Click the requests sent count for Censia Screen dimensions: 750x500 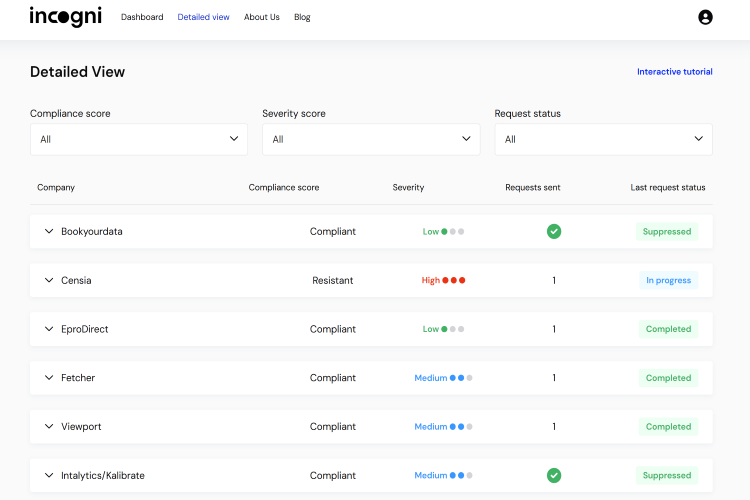coord(554,280)
